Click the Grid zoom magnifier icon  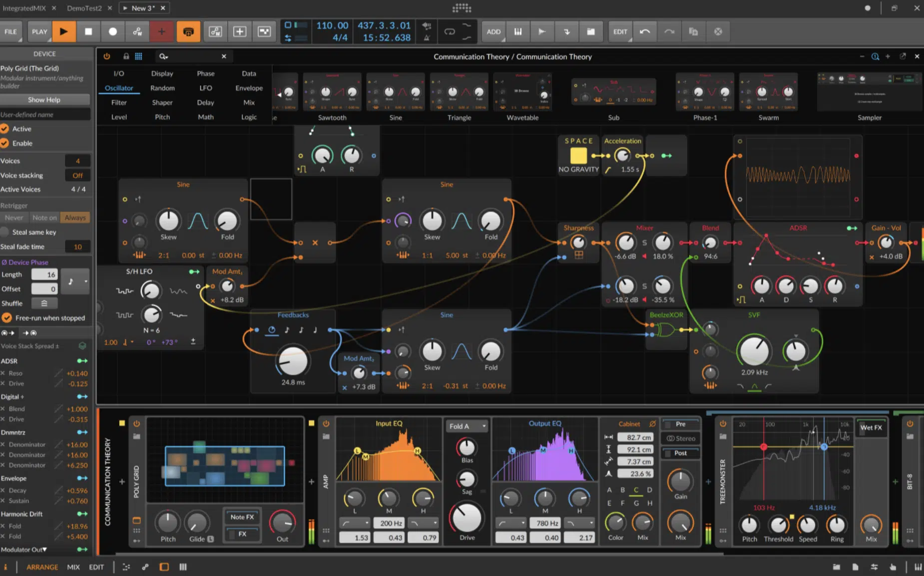(875, 56)
